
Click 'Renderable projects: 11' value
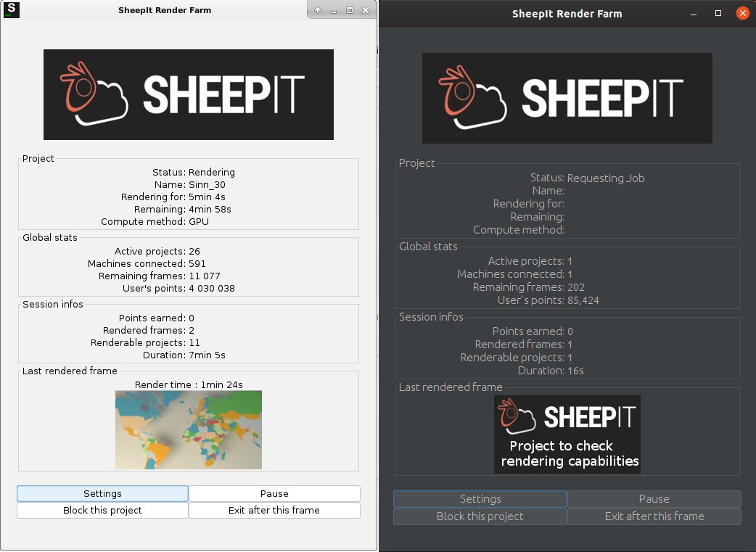194,343
